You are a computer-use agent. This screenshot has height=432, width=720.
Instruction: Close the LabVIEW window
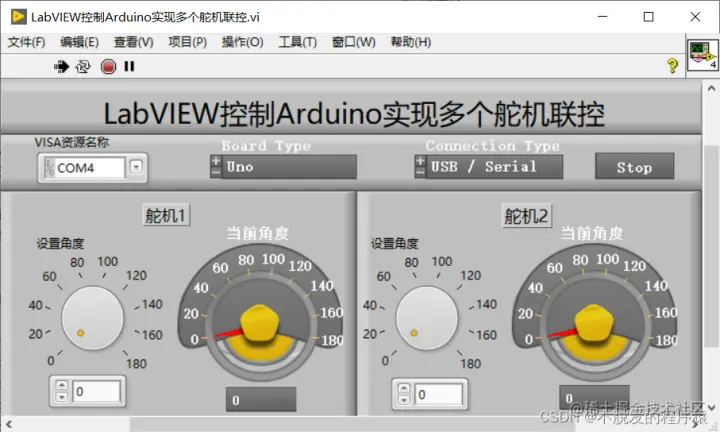click(x=695, y=17)
